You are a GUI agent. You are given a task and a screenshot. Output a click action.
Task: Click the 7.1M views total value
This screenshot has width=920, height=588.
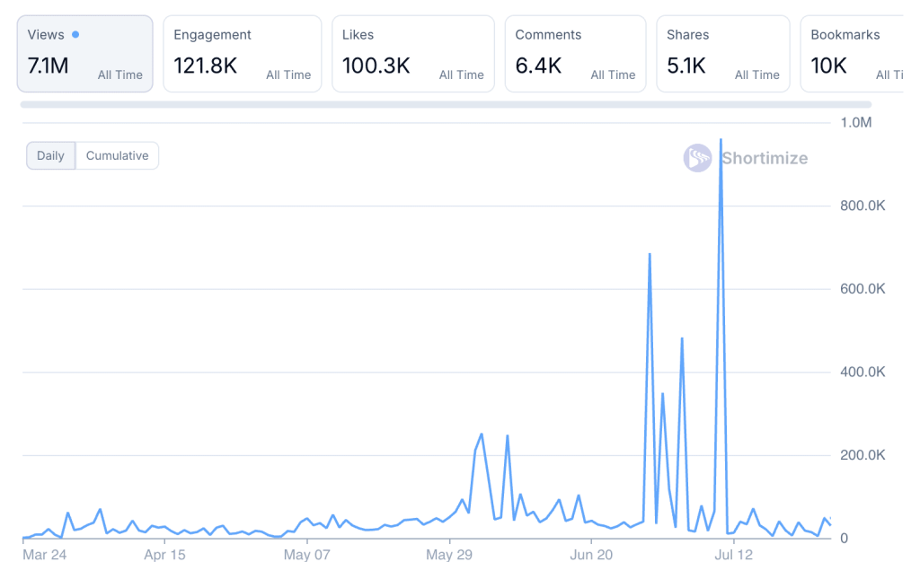(48, 66)
